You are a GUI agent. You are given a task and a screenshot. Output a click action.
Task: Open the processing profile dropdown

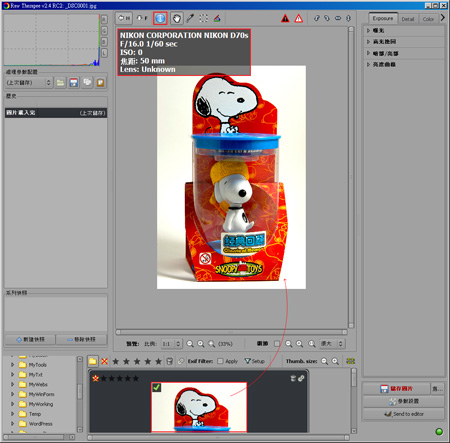29,82
